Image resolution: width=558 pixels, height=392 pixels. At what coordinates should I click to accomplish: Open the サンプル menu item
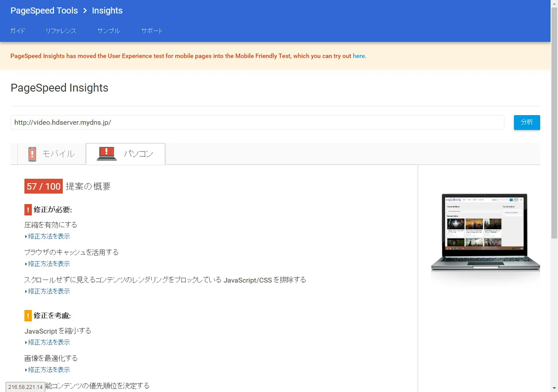pyautogui.click(x=109, y=31)
